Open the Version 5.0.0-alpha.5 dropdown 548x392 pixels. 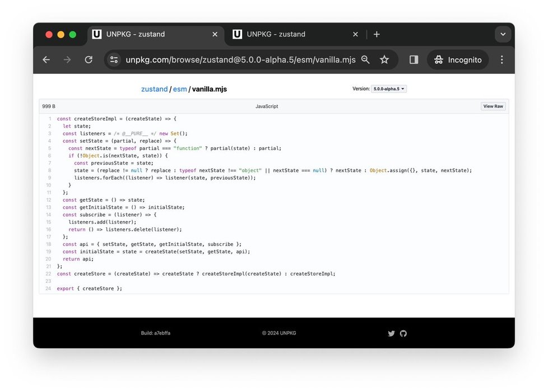pyautogui.click(x=389, y=88)
